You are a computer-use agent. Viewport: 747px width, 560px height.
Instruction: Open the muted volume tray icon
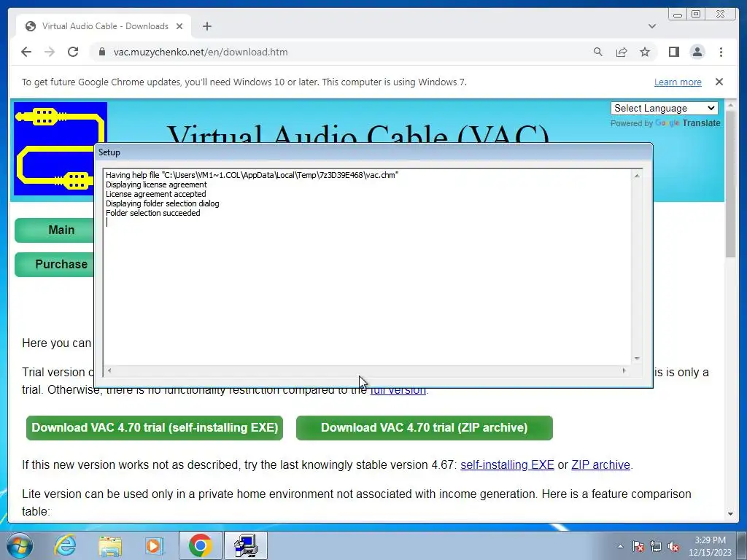(673, 546)
